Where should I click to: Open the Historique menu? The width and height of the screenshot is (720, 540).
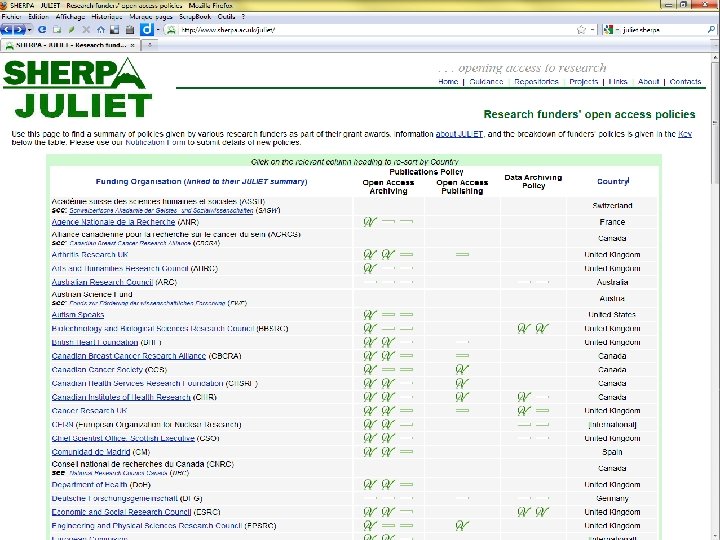[107, 17]
